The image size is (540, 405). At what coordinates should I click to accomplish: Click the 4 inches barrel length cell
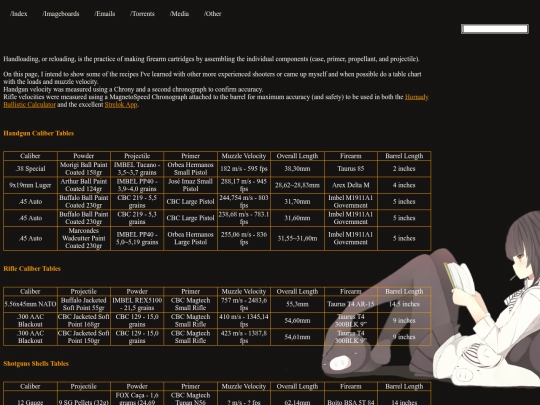[x=404, y=185]
